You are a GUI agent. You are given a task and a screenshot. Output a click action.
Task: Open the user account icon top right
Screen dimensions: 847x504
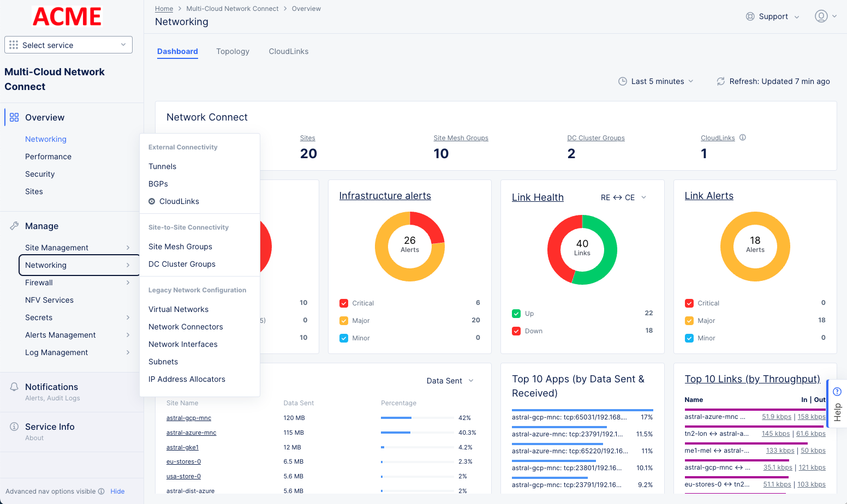pos(822,16)
